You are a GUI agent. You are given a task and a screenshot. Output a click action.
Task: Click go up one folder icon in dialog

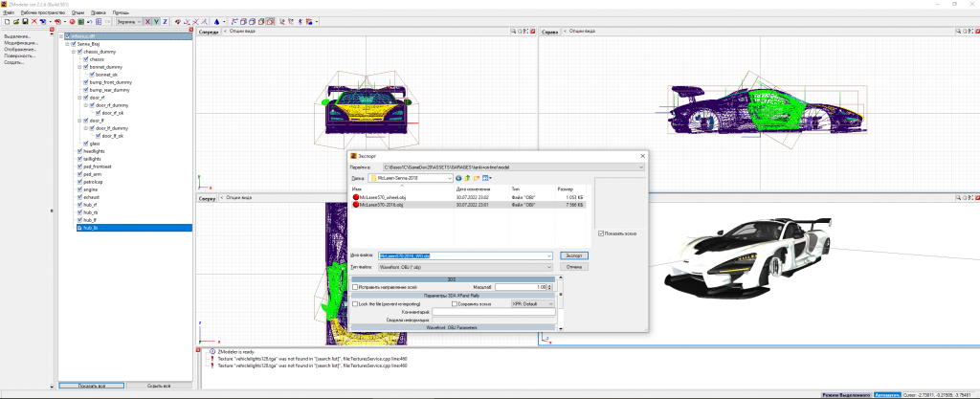click(x=466, y=178)
